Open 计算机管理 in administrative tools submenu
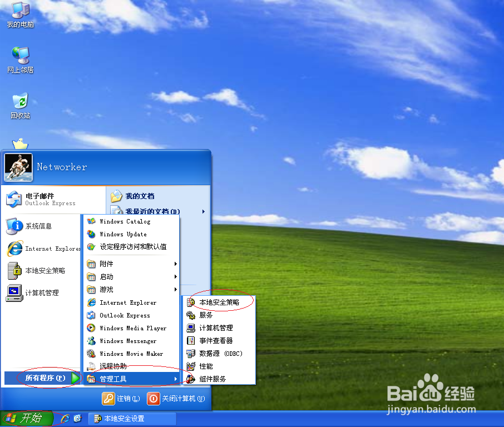Viewport: 504px width, 427px height. pos(219,328)
